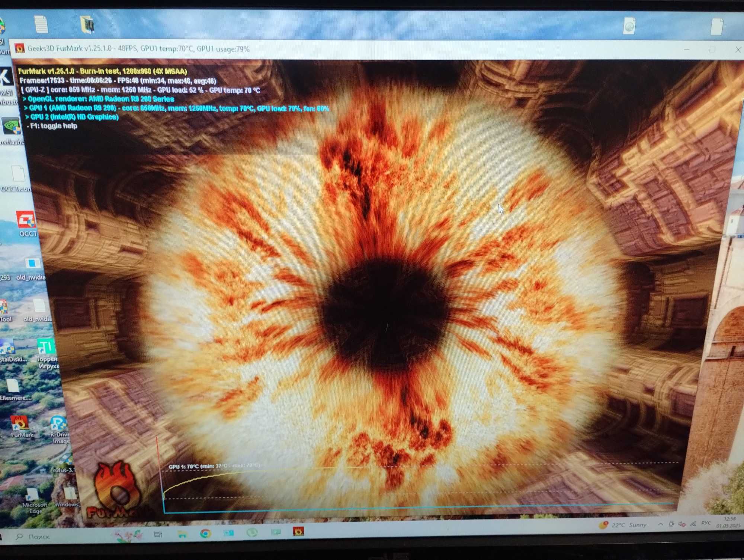
Task: Maximize the FurMark window
Action: coord(712,49)
